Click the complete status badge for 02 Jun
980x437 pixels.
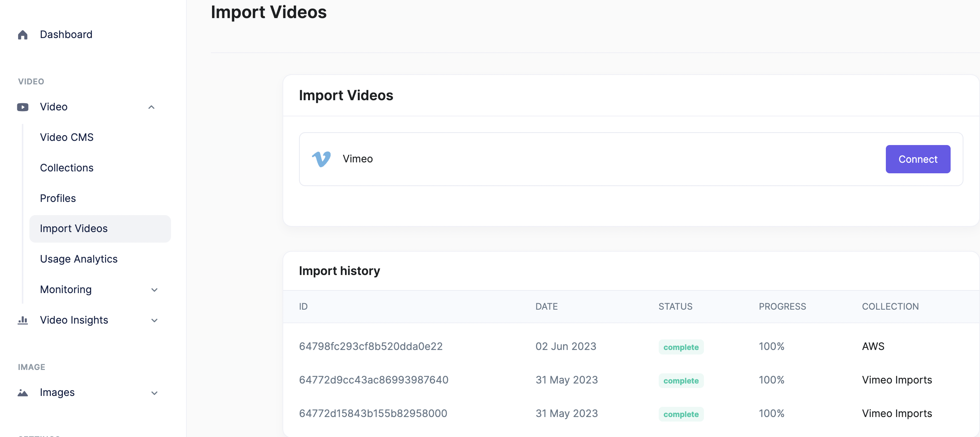681,347
